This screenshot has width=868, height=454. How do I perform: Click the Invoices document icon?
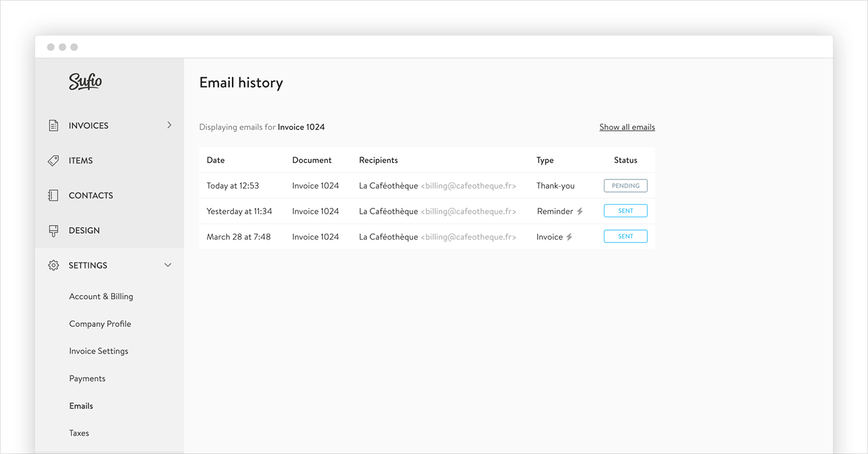[x=54, y=125]
